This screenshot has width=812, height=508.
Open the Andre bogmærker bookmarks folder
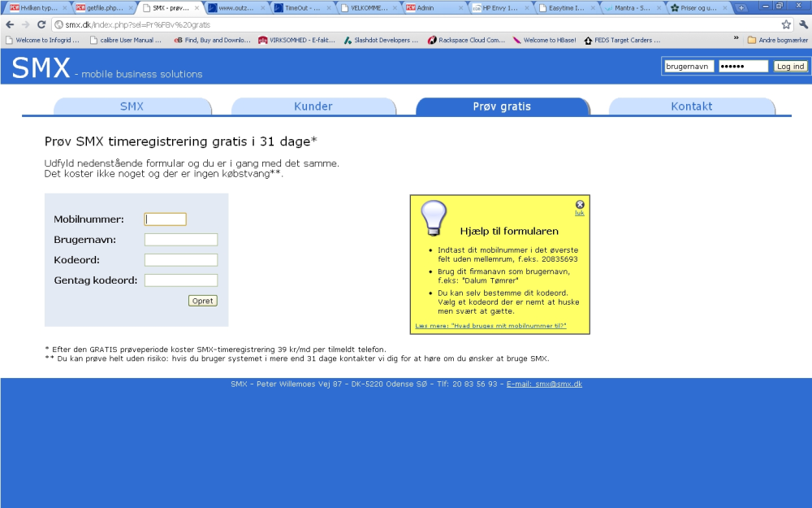pyautogui.click(x=777, y=40)
